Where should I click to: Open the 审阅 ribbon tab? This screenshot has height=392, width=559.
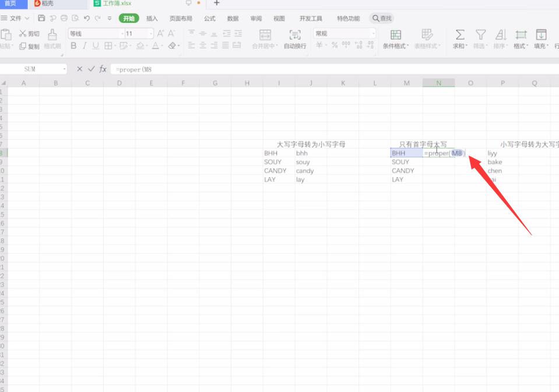click(x=256, y=18)
